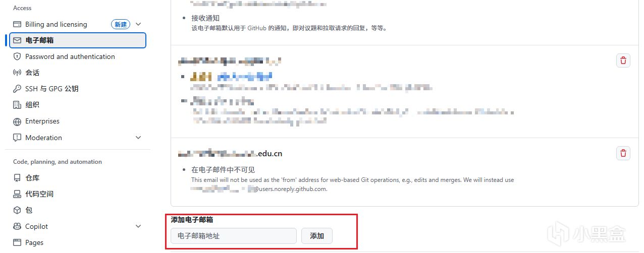644x253 pixels.
Task: Focus the 电子邮箱地址 input field
Action: click(234, 236)
